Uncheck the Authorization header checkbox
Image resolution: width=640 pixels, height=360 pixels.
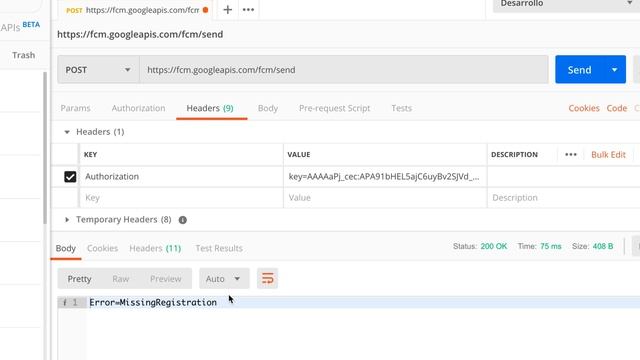pyautogui.click(x=70, y=177)
